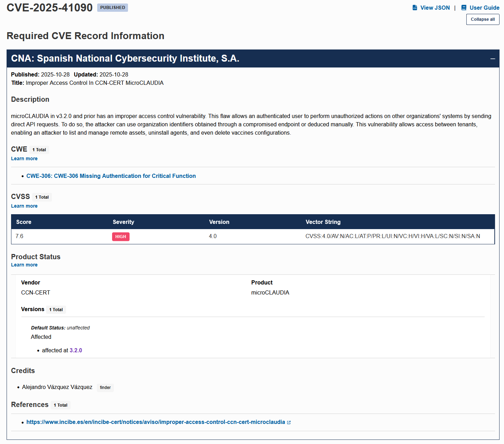Click the Published date 2025-10-28
Image resolution: width=504 pixels, height=444 pixels.
click(x=55, y=75)
